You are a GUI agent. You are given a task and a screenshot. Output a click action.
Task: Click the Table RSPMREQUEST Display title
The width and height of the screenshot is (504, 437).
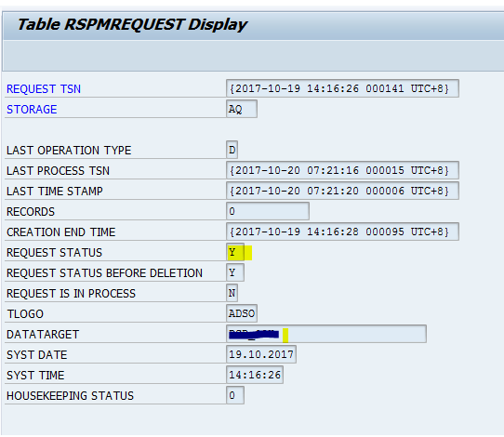pyautogui.click(x=132, y=25)
